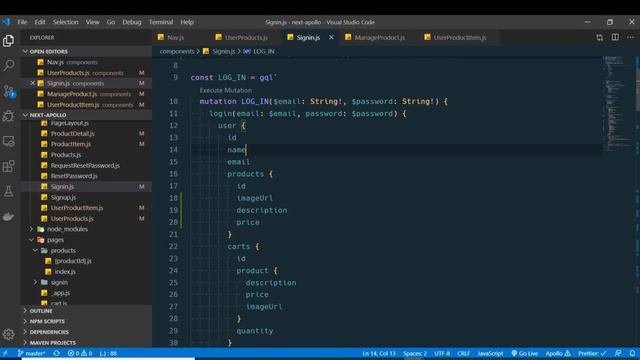
Task: Open the Selection menu
Action: (x=65, y=22)
